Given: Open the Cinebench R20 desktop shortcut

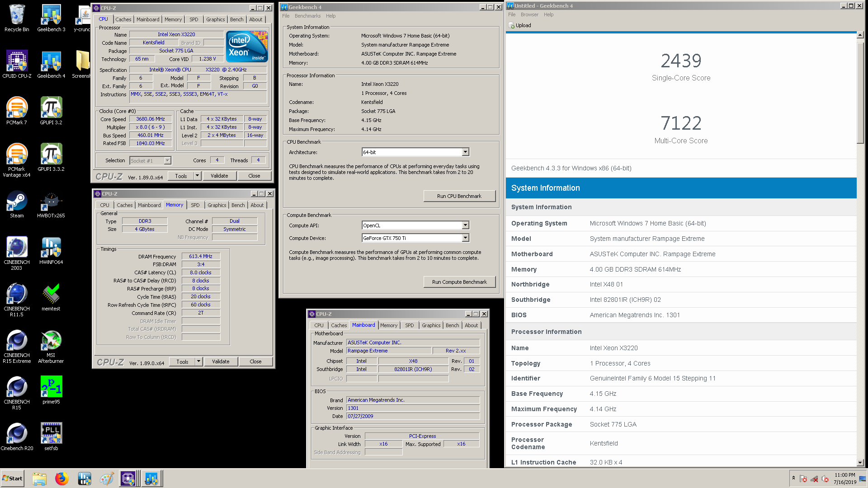Looking at the screenshot, I should (17, 437).
